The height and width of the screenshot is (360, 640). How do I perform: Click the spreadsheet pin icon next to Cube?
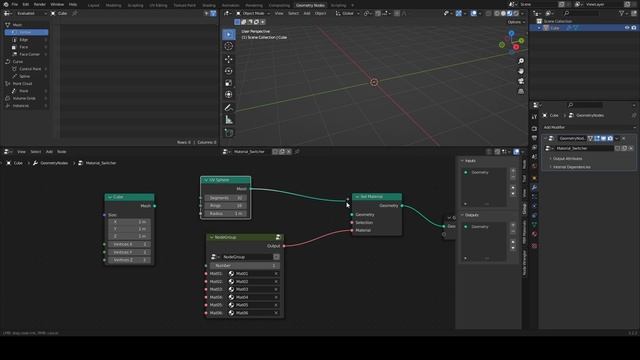click(75, 13)
